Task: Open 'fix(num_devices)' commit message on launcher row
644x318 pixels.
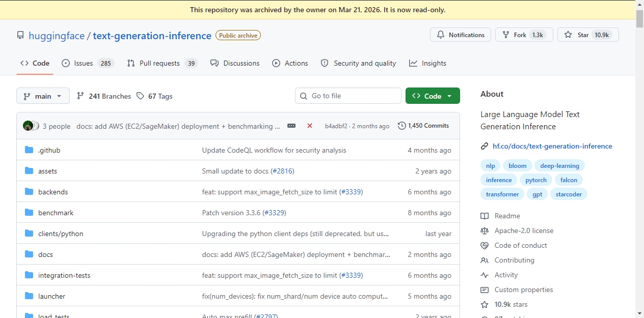Action: coord(295,296)
